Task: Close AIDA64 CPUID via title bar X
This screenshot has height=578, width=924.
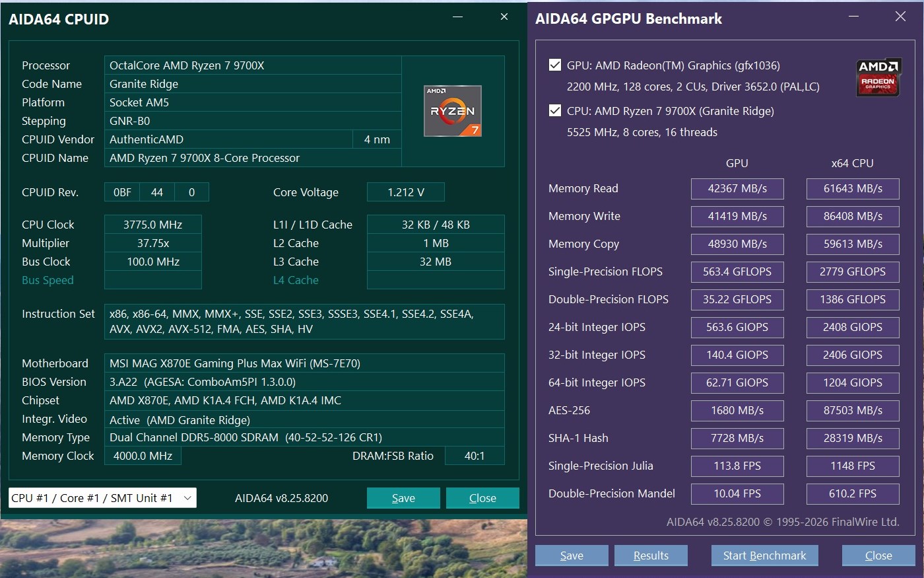Action: (x=504, y=17)
